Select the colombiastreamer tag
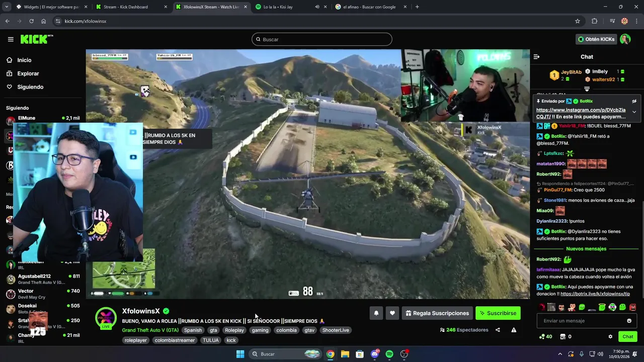This screenshot has height=362, width=644. [x=175, y=340]
